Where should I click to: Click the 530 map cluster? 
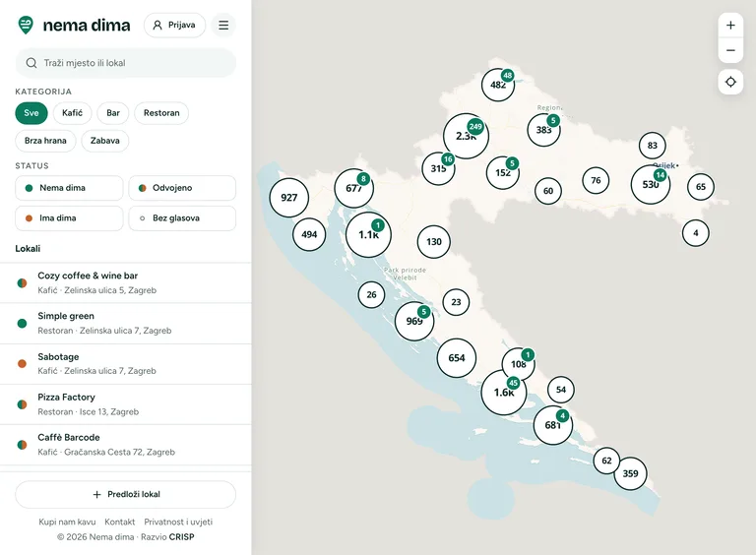coord(651,185)
